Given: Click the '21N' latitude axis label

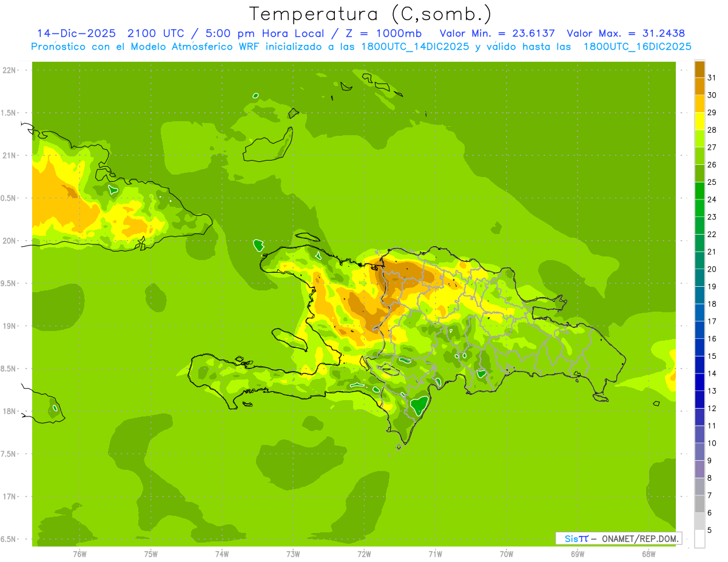Looking at the screenshot, I should [10, 156].
